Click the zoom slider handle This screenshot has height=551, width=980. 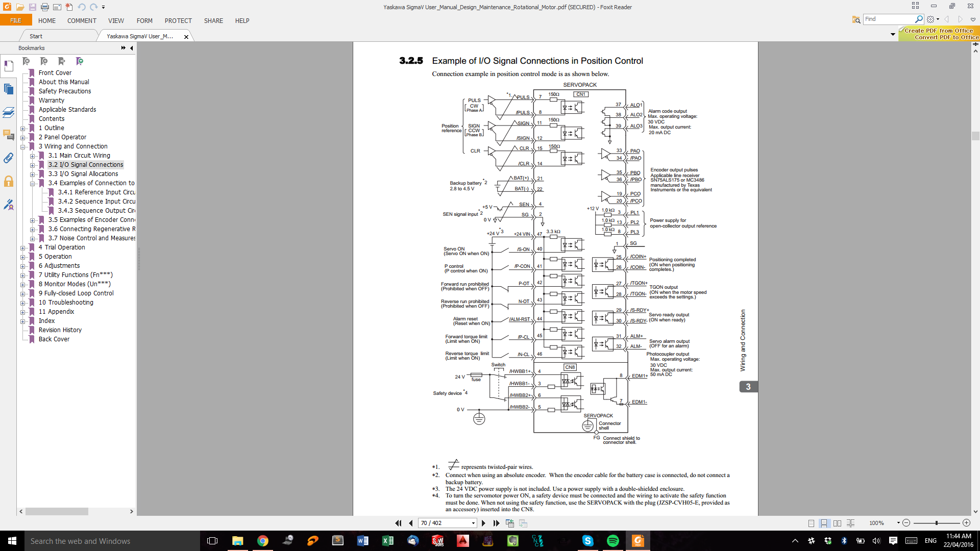936,523
